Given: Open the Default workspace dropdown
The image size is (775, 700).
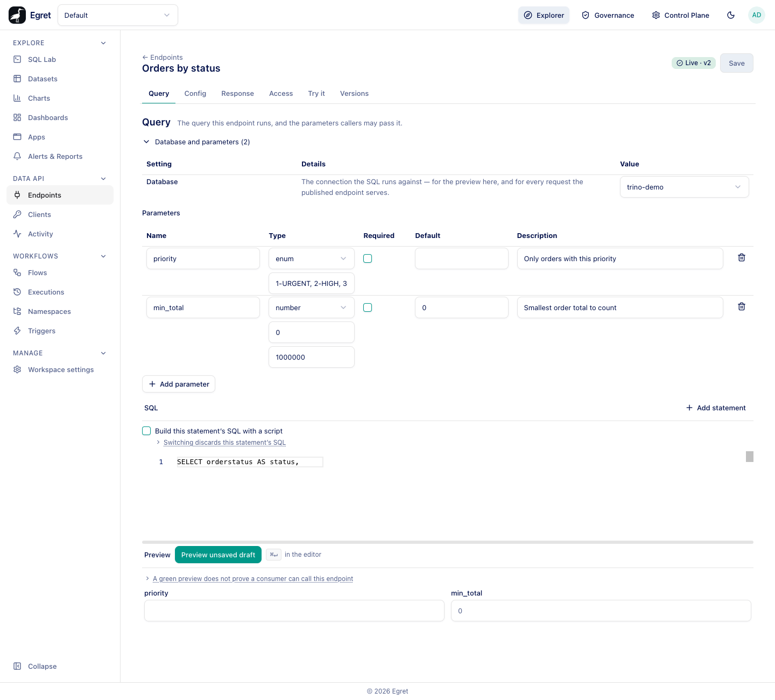Looking at the screenshot, I should pyautogui.click(x=118, y=15).
